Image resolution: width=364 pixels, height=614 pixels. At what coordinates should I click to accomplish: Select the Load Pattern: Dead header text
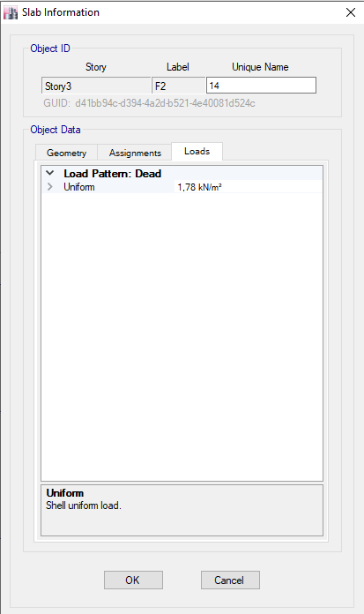[112, 174]
